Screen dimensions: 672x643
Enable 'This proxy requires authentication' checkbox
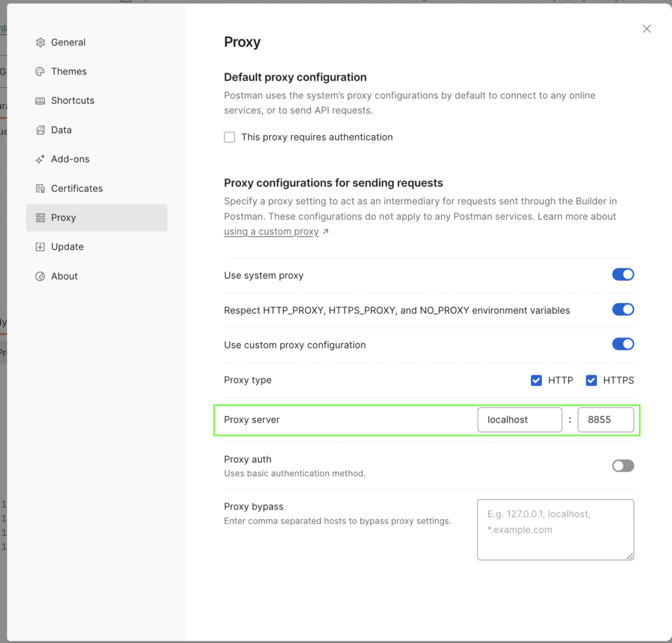point(230,137)
